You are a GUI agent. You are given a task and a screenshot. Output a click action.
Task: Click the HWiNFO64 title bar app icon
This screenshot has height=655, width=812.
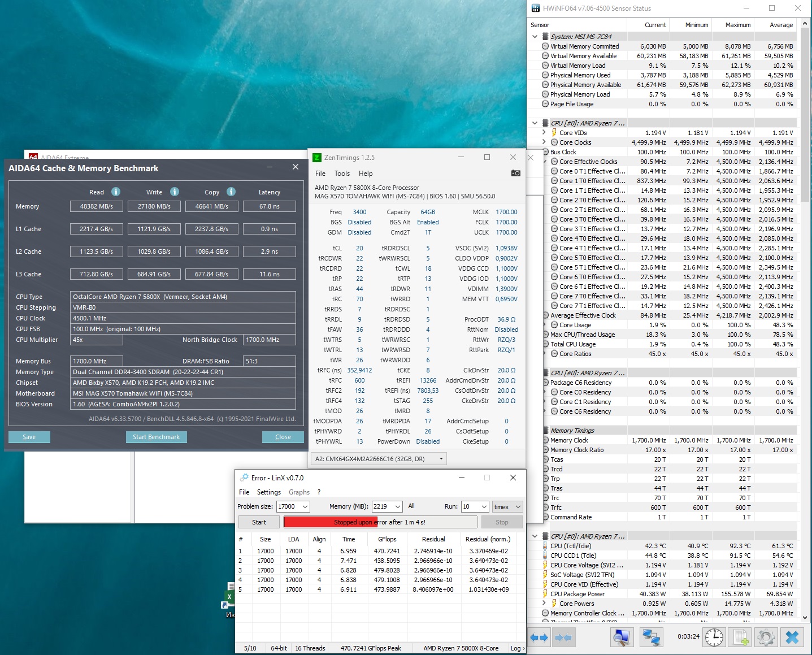(536, 8)
